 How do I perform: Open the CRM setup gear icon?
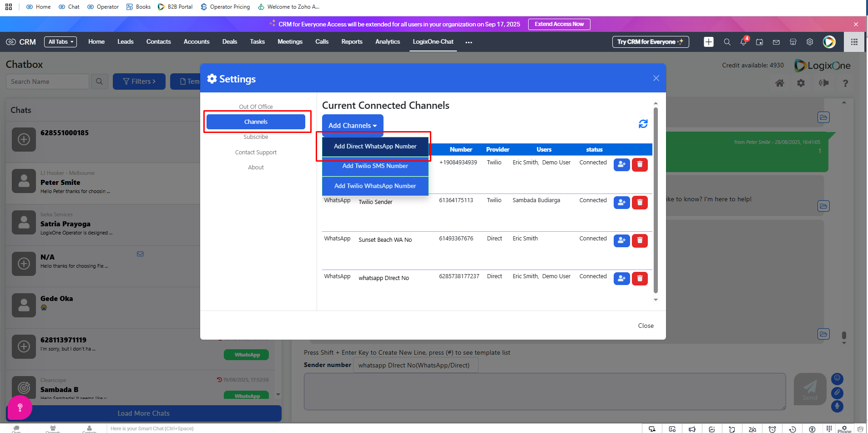(x=810, y=42)
